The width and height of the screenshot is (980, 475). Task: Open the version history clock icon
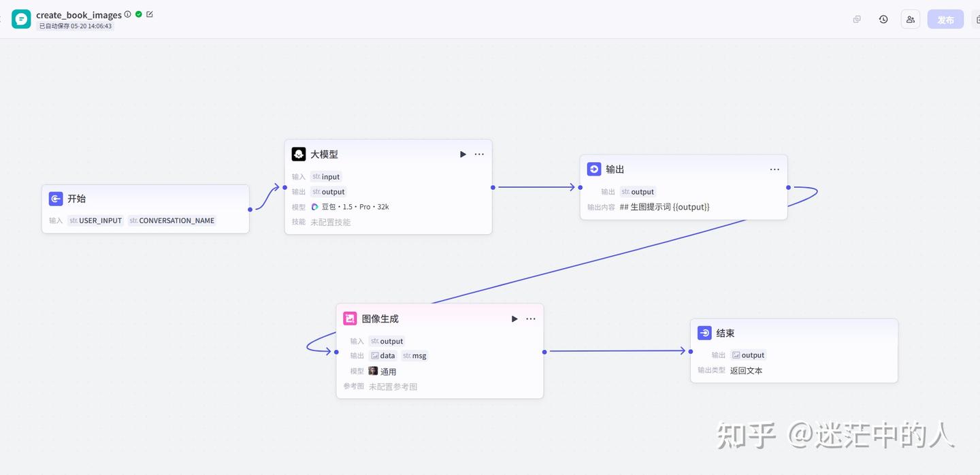[x=883, y=19]
